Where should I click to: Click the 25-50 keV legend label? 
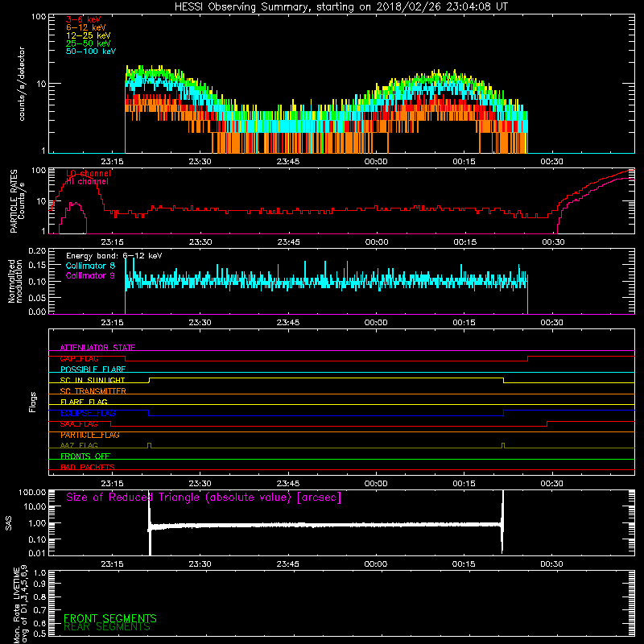[x=89, y=43]
